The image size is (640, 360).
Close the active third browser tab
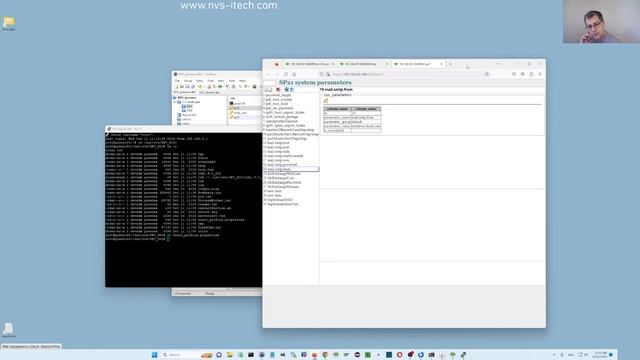tap(441, 64)
